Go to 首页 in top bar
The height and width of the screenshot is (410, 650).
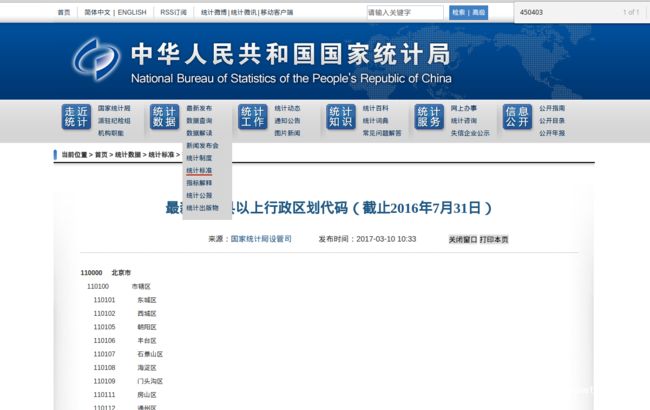pyautogui.click(x=64, y=12)
